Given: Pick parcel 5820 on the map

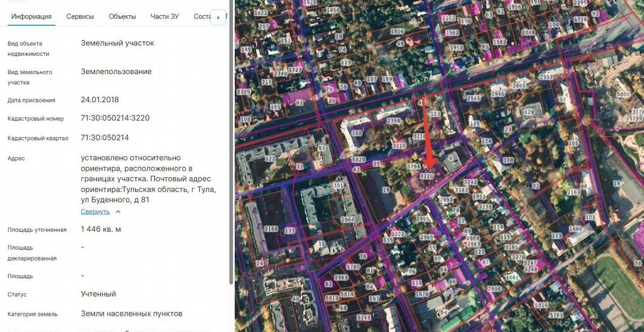Looking at the screenshot, I should [359, 160].
